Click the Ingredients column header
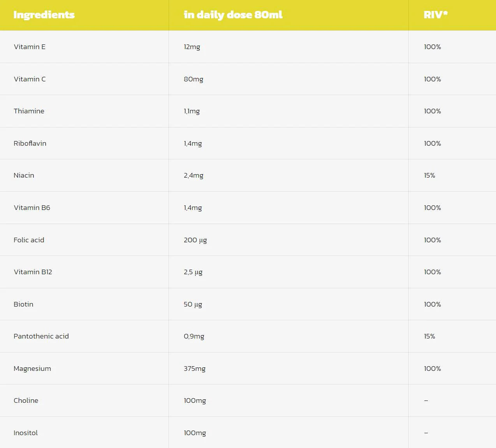496x448 pixels. pyautogui.click(x=44, y=15)
